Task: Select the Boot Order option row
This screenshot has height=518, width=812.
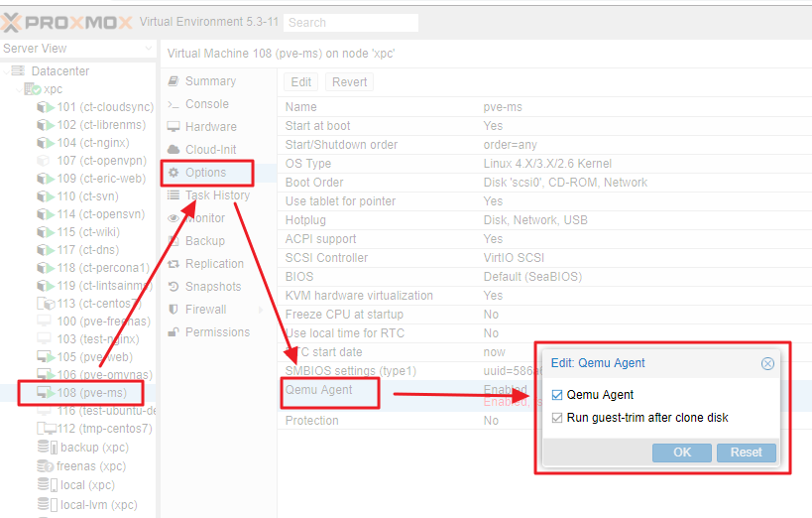Action: tap(544, 183)
